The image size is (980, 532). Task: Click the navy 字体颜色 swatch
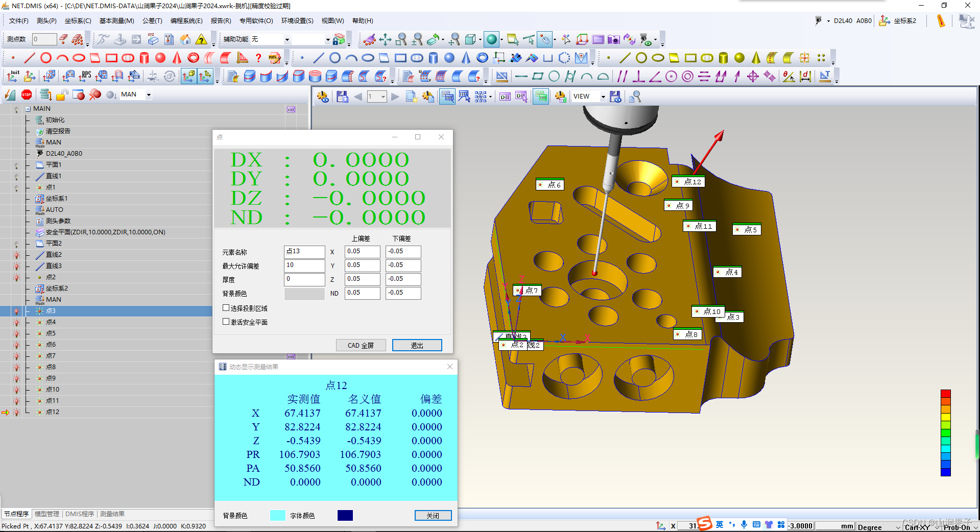point(345,516)
